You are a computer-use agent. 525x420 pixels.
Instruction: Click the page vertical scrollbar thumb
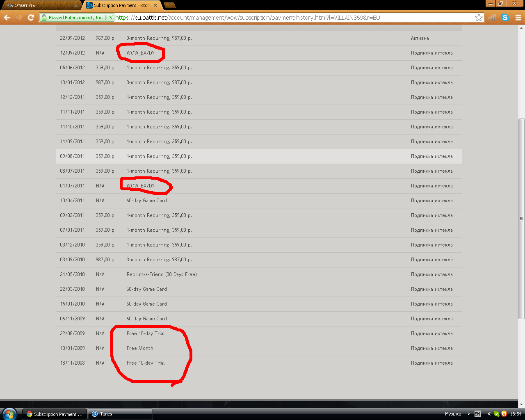pyautogui.click(x=521, y=219)
